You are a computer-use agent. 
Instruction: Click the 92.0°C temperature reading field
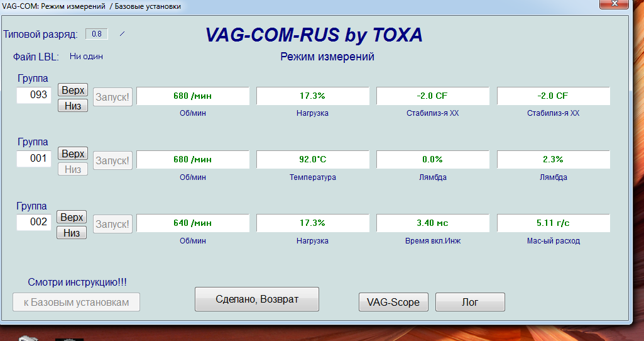point(313,160)
